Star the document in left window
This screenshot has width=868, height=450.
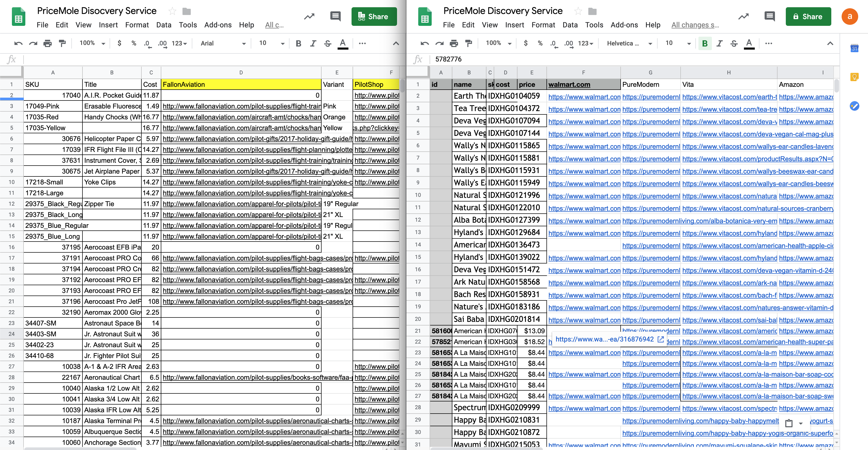172,11
